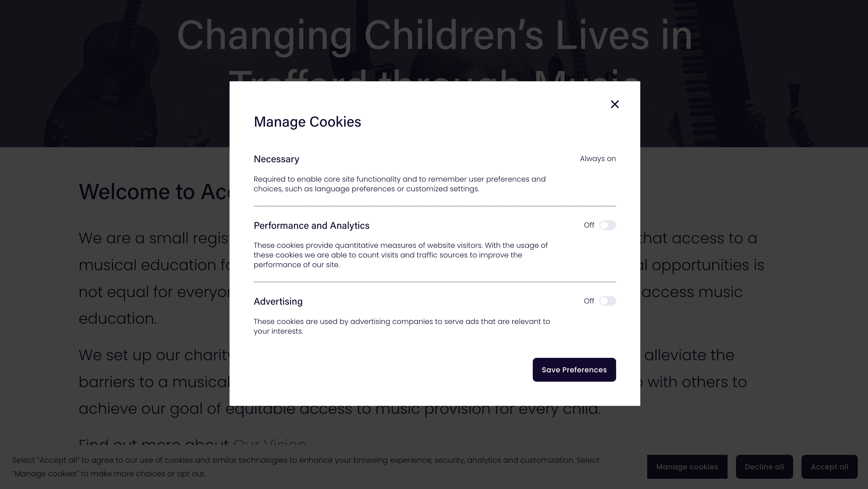Screen dimensions: 868x489
Task: Click the Off label beside Performance and Analytics
Action: [x=589, y=225]
